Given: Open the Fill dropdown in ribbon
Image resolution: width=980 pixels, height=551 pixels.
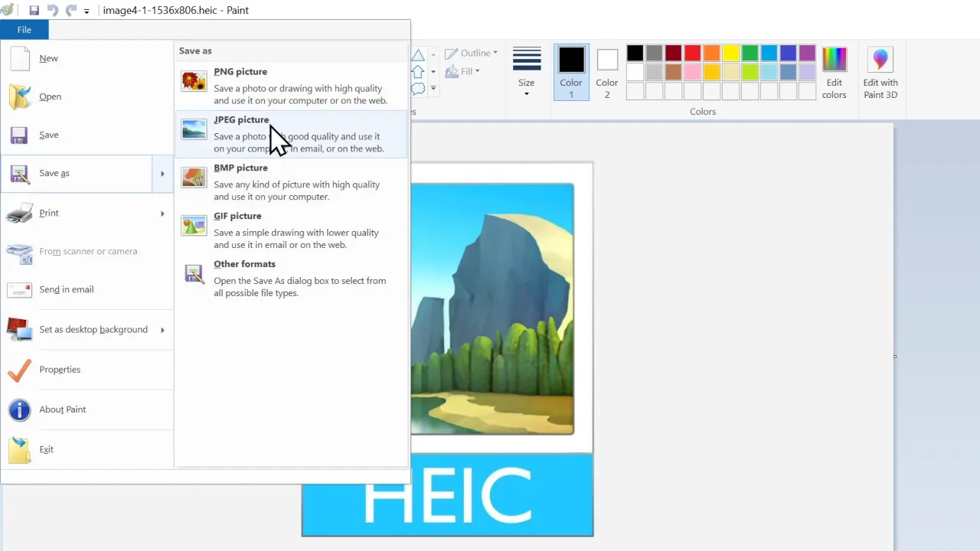Looking at the screenshot, I should point(462,71).
